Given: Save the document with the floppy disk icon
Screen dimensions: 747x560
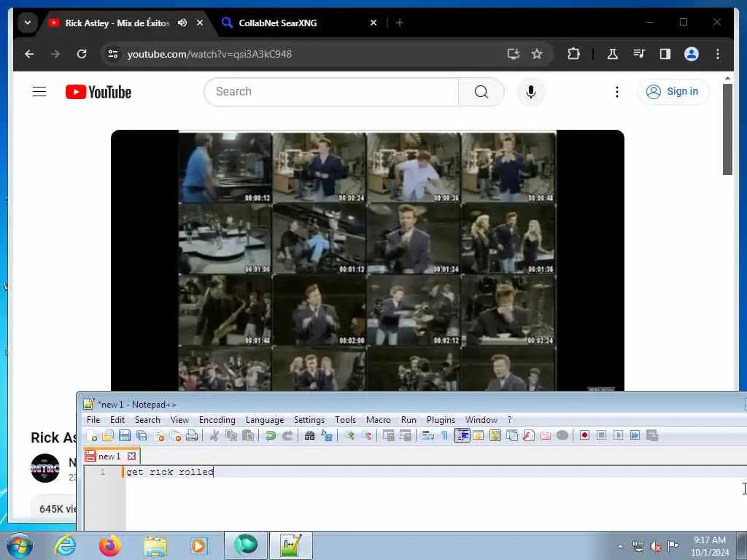Looking at the screenshot, I should 125,436.
